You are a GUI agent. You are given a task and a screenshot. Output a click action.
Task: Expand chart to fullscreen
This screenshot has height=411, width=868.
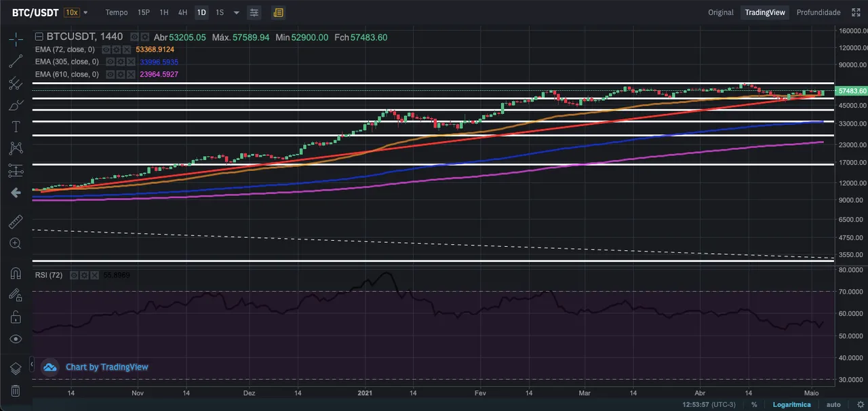[854, 12]
